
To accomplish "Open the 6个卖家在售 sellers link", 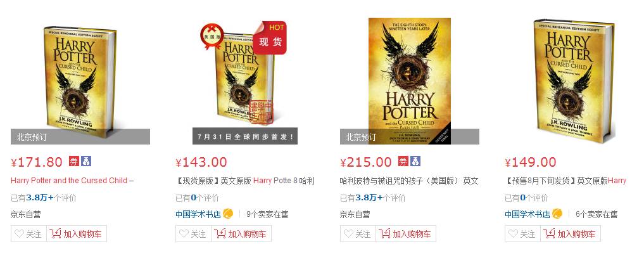I will (597, 214).
